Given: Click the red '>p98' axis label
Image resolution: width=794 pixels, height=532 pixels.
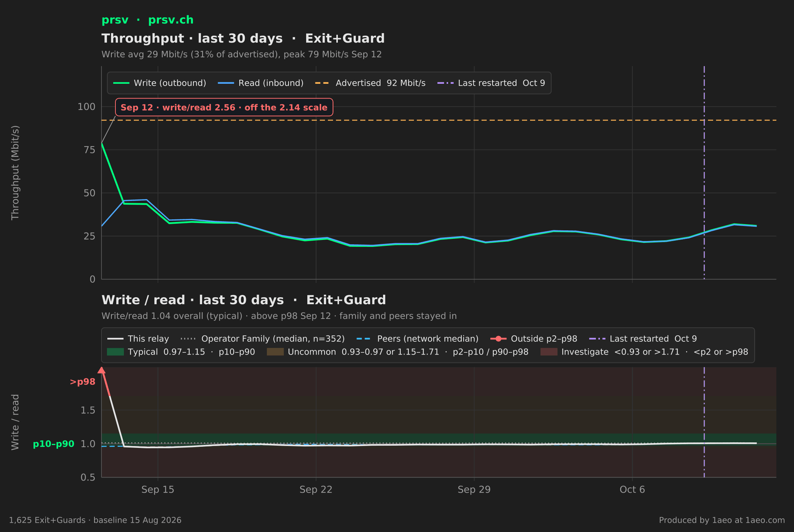Looking at the screenshot, I should pos(82,382).
